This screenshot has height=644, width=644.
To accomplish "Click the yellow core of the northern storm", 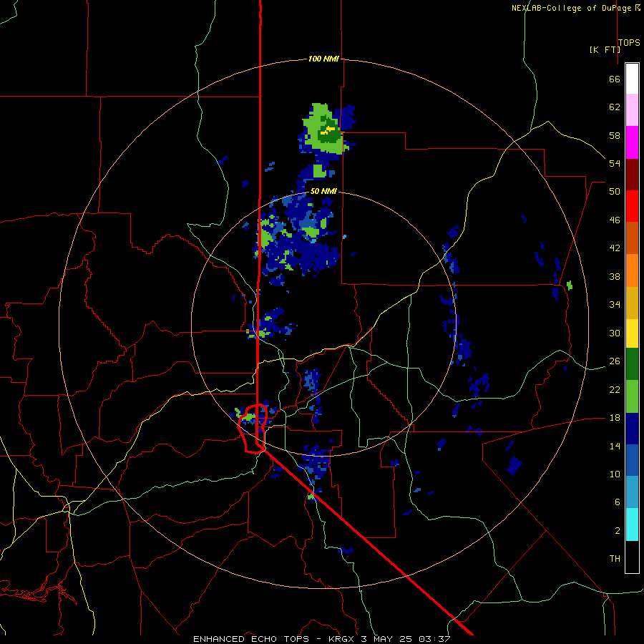I will 328,131.
